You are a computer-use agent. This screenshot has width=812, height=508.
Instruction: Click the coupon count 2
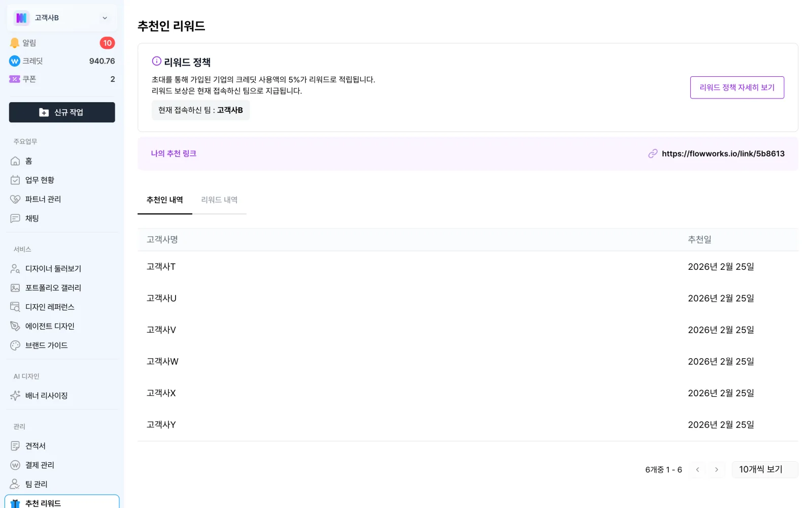coord(113,79)
